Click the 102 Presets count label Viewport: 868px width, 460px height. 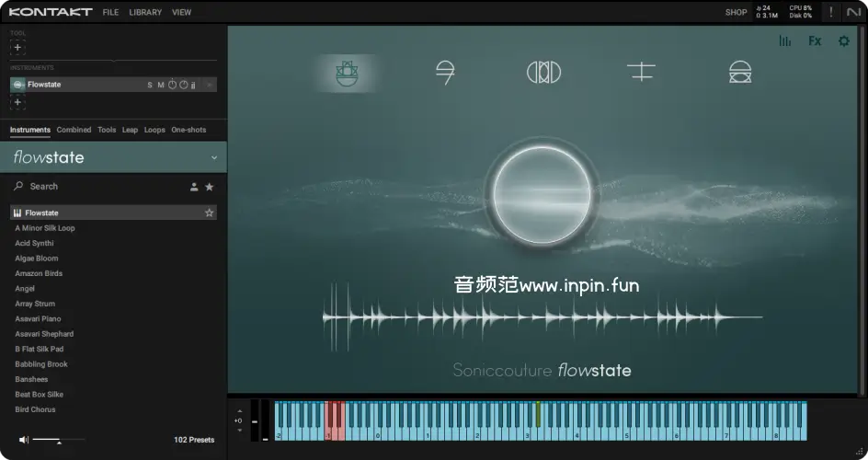[194, 440]
